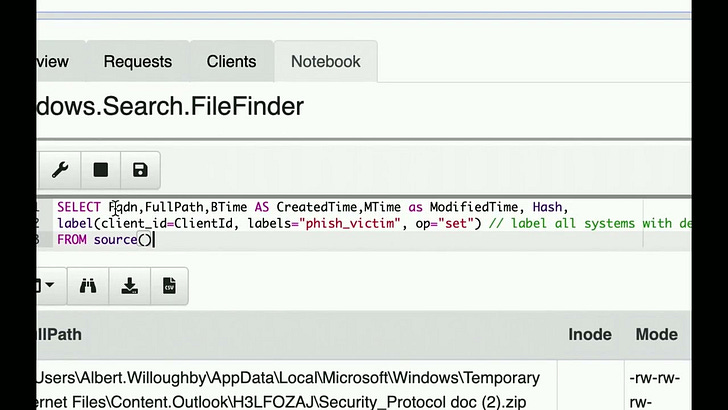Viewport: 728px width, 410px height.
Task: Place cursor in SELECT query line
Action: coord(313,207)
